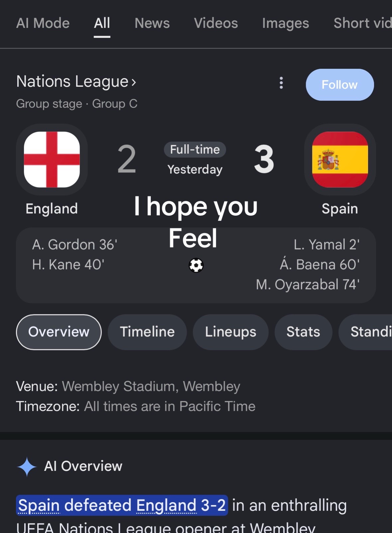Open the Videos search tab
Screen dimensions: 392x533
(216, 23)
